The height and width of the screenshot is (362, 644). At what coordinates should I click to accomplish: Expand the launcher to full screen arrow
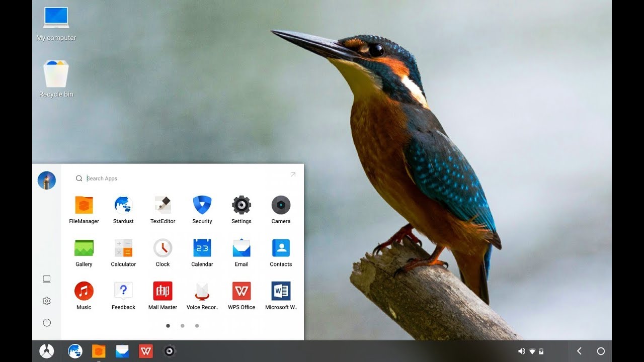click(x=293, y=174)
